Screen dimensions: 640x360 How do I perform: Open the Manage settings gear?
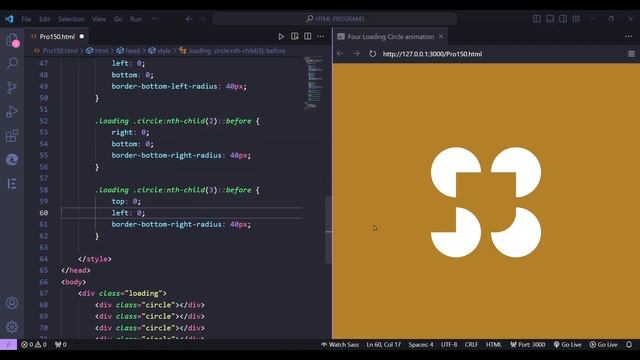click(12, 327)
